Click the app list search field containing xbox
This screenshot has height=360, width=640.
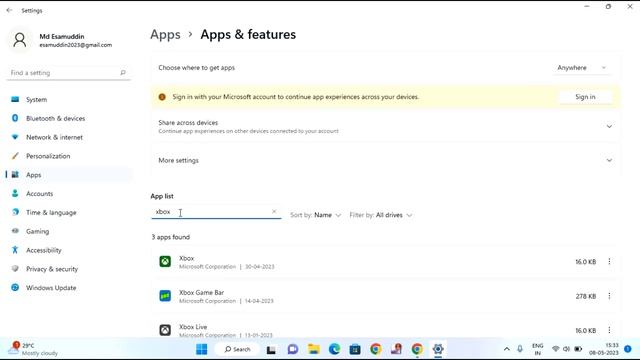coord(216,212)
